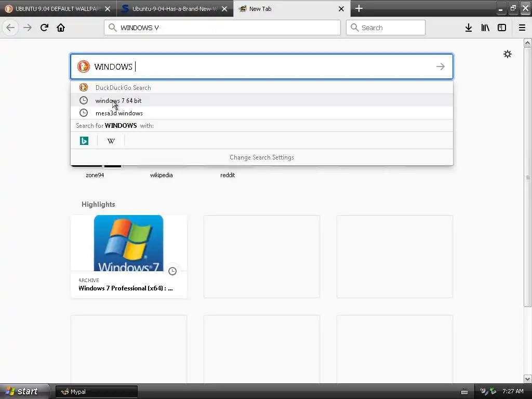Select the New Tab tab

[x=292, y=9]
